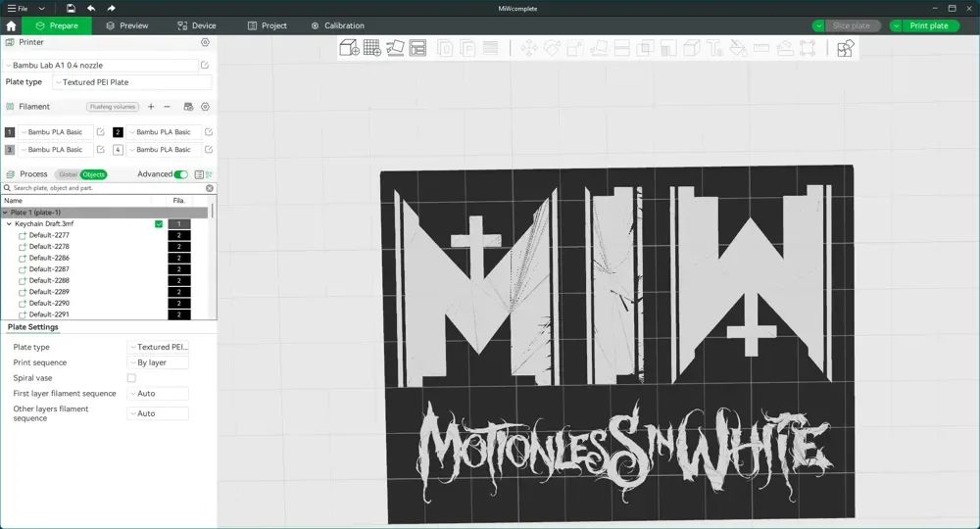
Task: Click the Add object cube icon
Action: (x=349, y=48)
